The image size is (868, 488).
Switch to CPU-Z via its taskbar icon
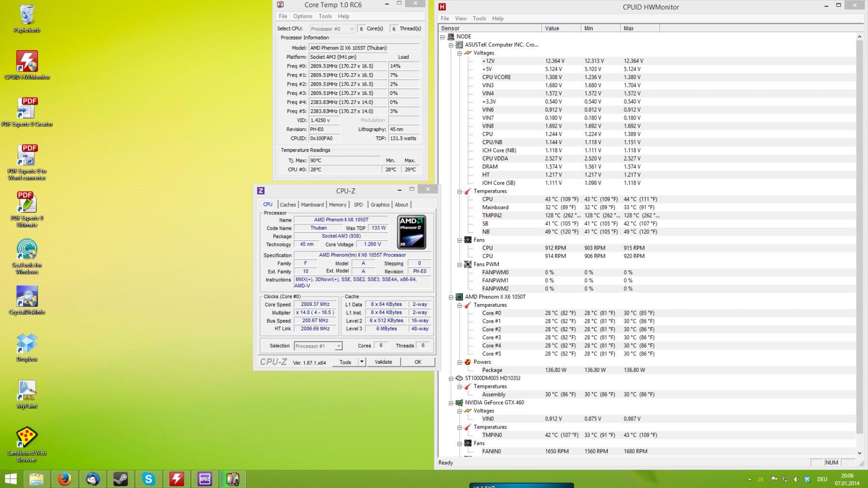(x=204, y=479)
